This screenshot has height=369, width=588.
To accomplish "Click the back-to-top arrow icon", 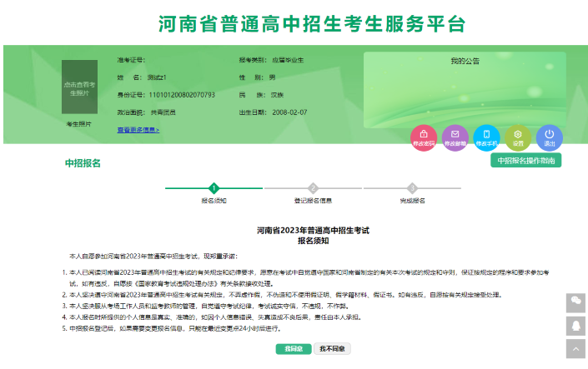I will click(575, 349).
